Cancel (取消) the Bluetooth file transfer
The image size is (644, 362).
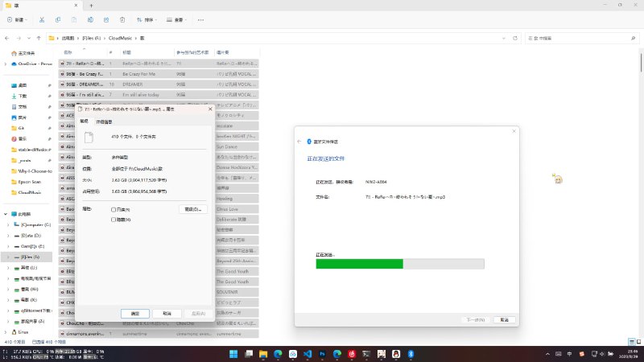[x=504, y=319]
